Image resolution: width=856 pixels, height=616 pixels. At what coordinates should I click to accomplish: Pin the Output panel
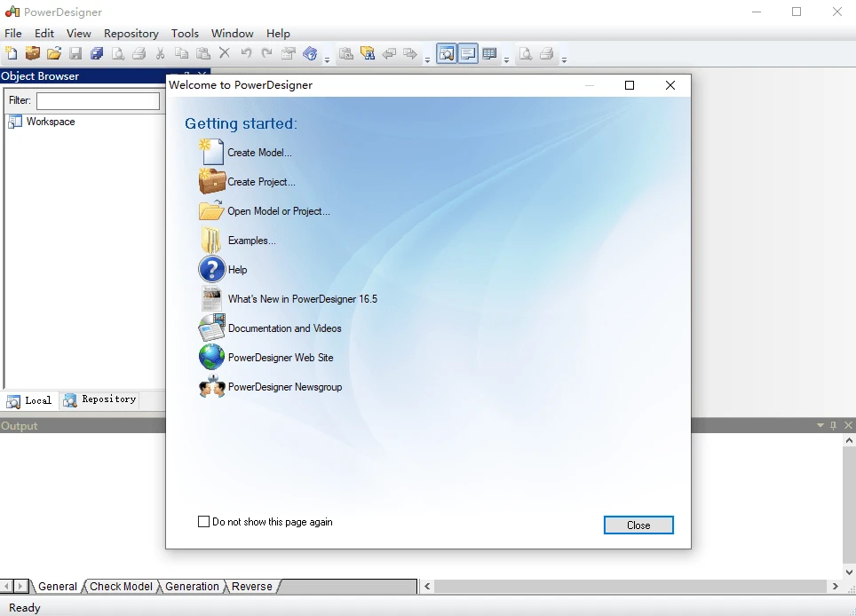[833, 425]
